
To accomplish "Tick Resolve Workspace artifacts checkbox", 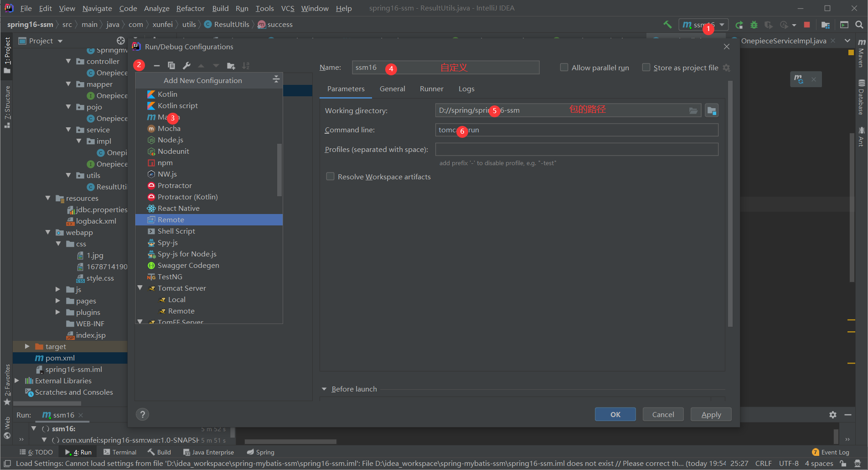I will click(x=330, y=177).
